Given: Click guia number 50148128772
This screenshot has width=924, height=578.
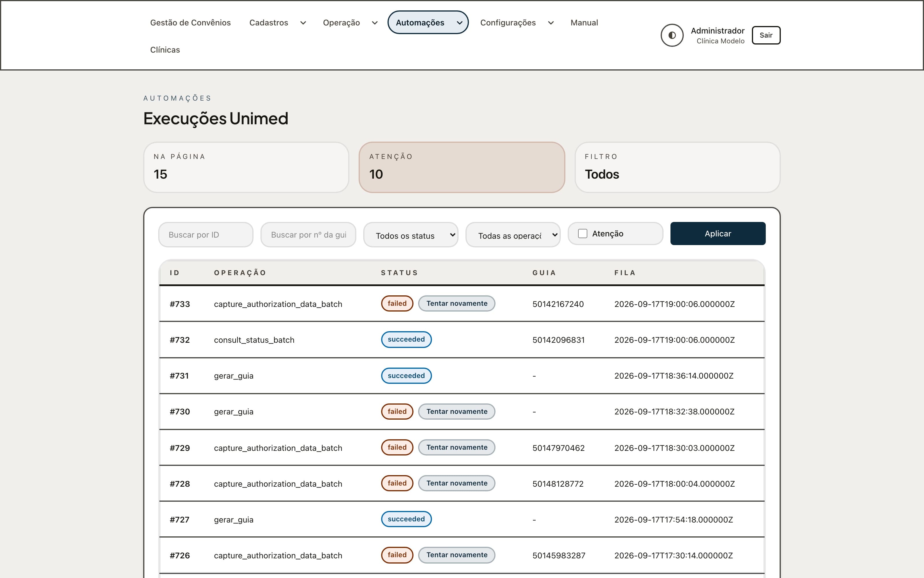Looking at the screenshot, I should (x=558, y=484).
